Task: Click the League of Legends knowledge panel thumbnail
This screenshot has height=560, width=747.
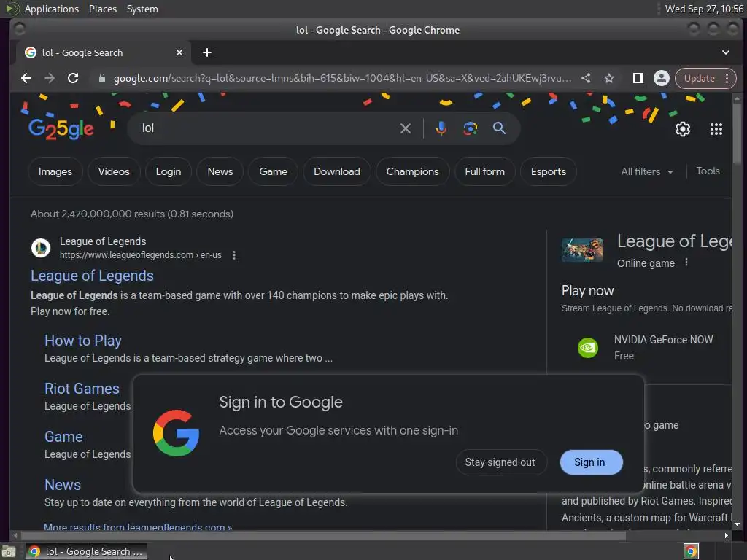Action: click(581, 250)
